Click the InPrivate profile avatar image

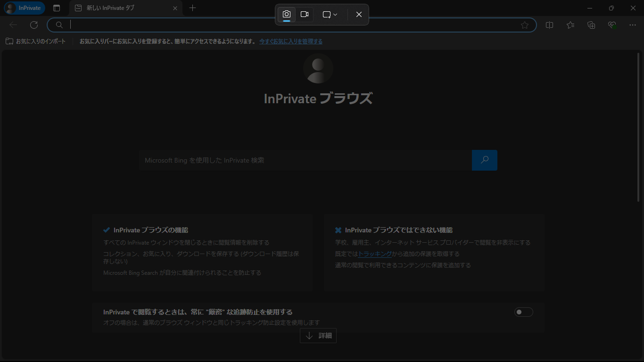tap(318, 68)
